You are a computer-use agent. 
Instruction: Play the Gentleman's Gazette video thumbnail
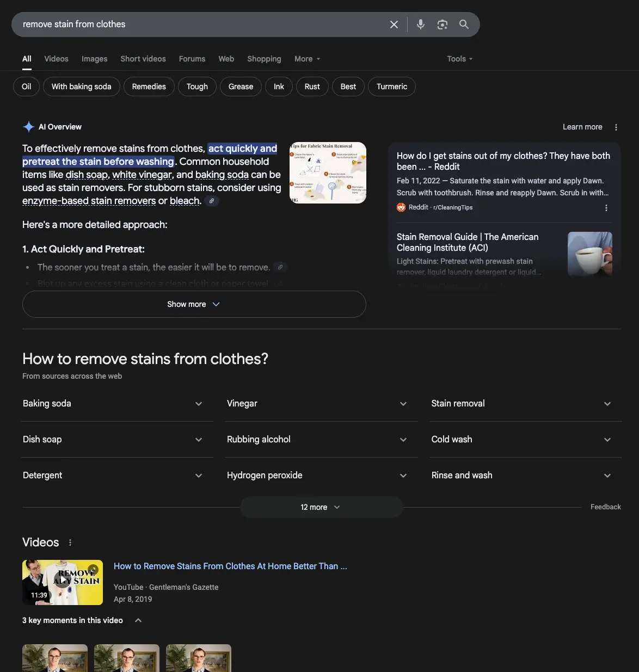(63, 582)
